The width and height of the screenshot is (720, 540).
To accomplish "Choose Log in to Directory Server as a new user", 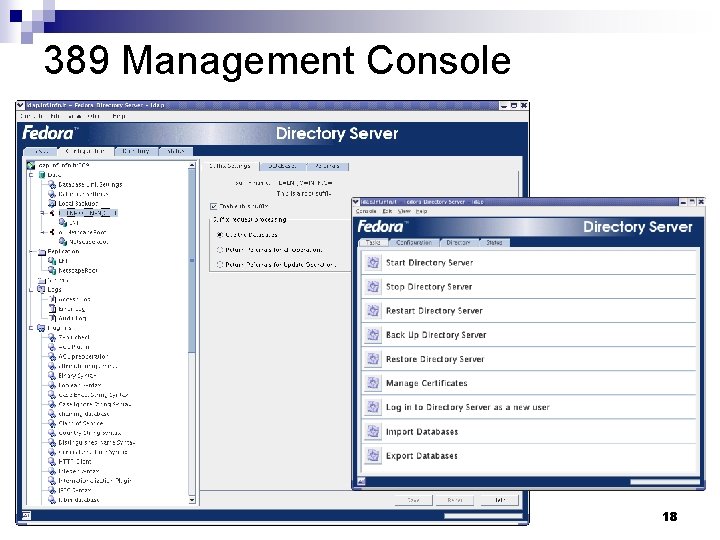I will point(467,407).
